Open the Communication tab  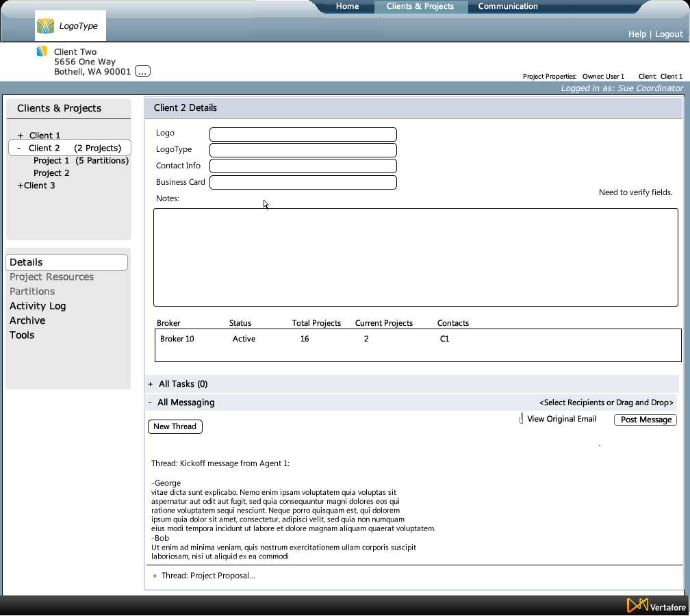507,6
